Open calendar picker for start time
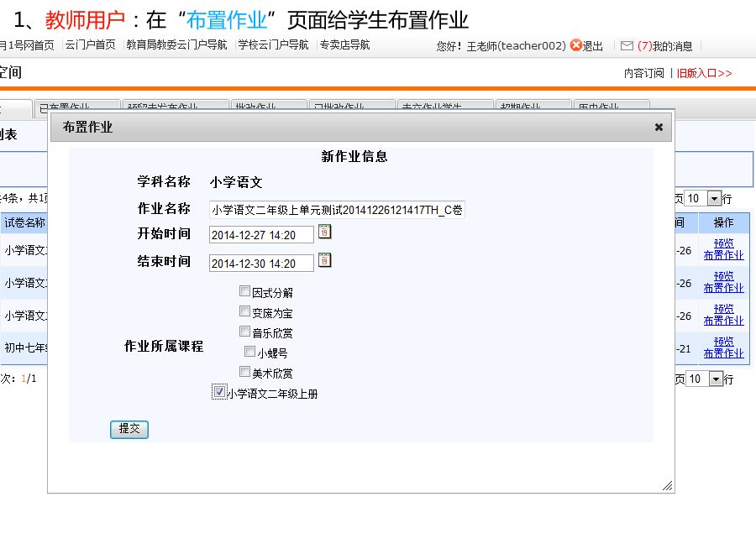This screenshot has height=533, width=756. [x=324, y=233]
